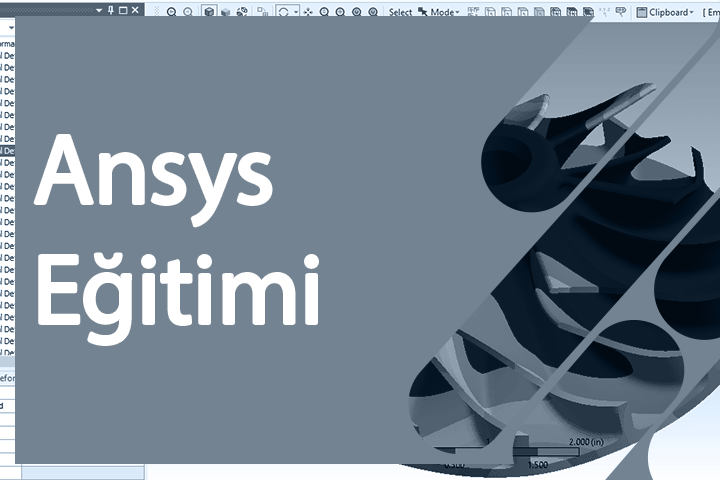This screenshot has height=480, width=720.
Task: Activate the Pan tool
Action: [308, 12]
